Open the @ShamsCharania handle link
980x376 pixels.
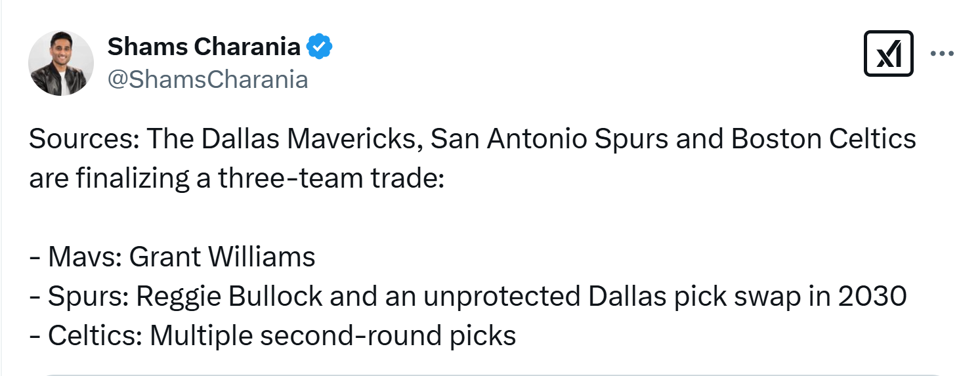point(207,79)
